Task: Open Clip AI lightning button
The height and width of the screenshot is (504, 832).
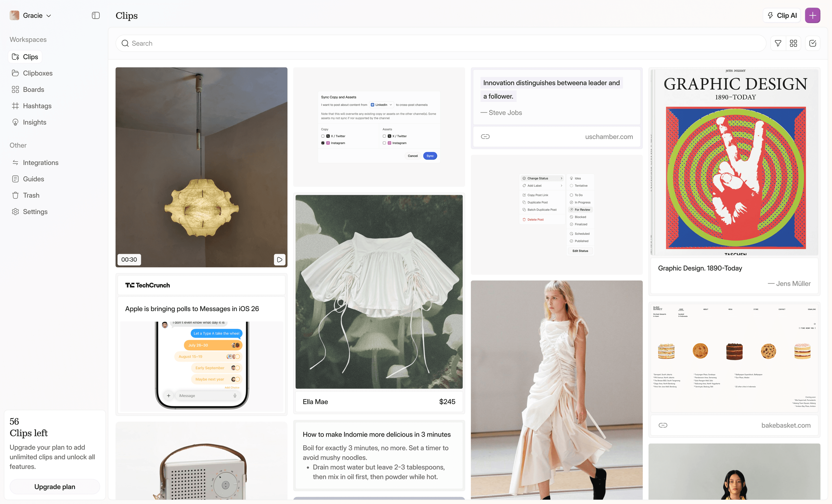Action: 781,16
